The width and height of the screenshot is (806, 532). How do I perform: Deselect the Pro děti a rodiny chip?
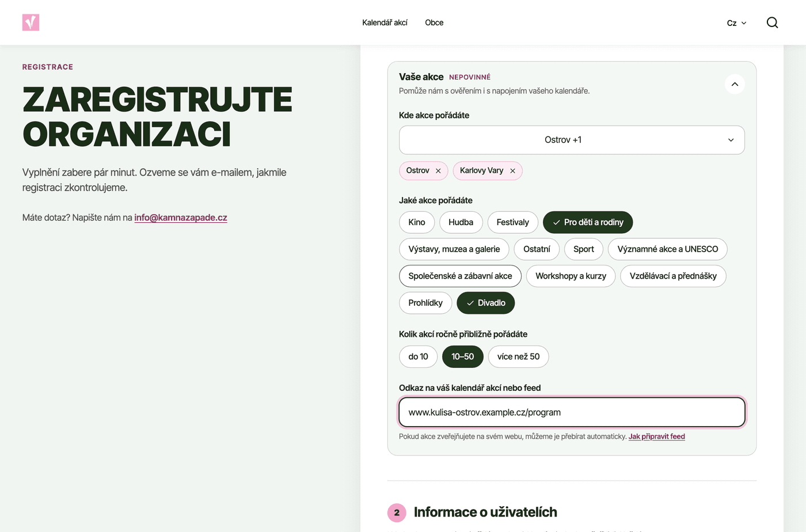point(588,222)
